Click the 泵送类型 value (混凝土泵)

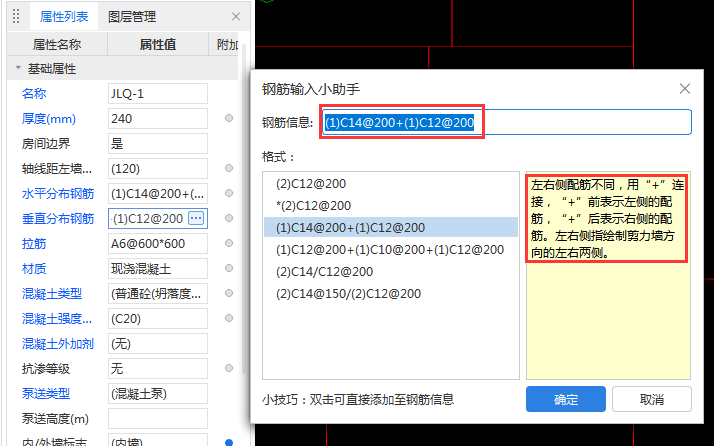(x=158, y=393)
